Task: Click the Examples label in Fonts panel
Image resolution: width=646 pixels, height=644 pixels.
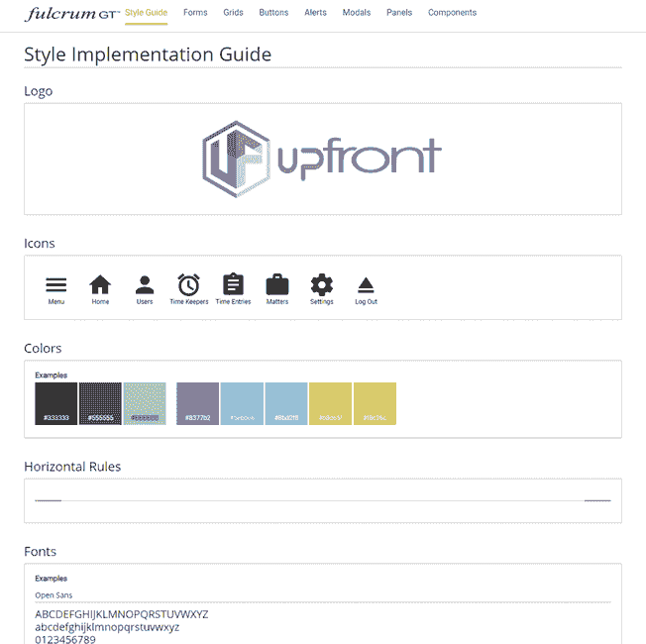Action: tap(52, 579)
